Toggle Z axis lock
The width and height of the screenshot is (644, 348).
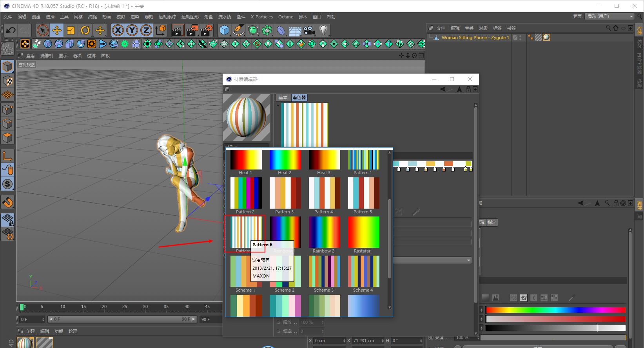pyautogui.click(x=146, y=30)
